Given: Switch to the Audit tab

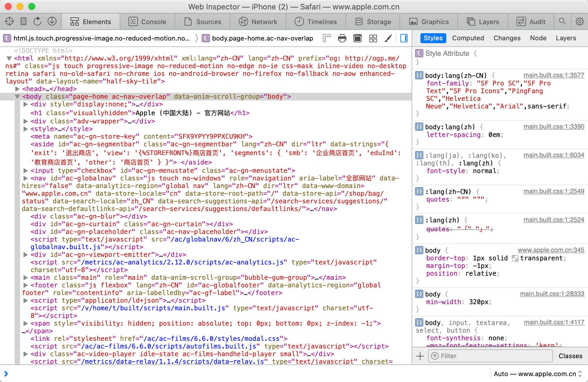Looking at the screenshot, I should (531, 22).
